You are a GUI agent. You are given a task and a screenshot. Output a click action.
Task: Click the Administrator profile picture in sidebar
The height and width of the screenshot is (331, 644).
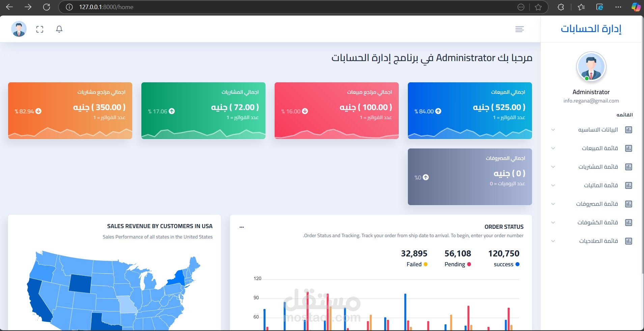[x=591, y=67]
